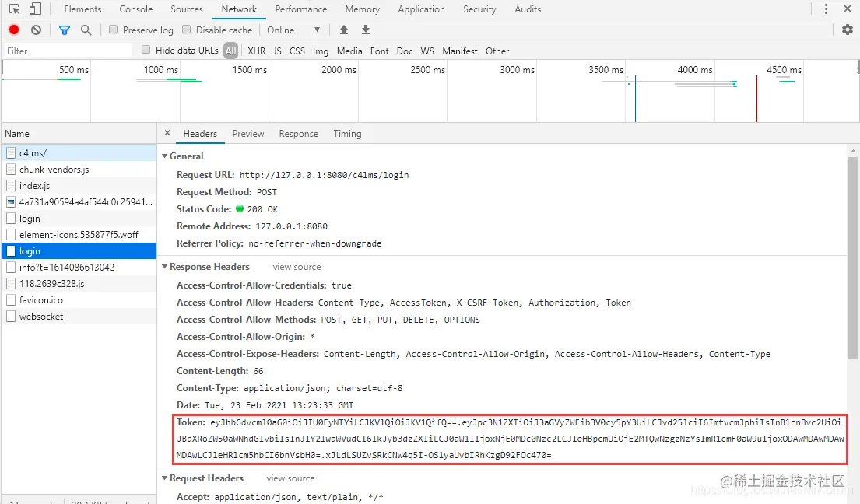Open network settings gear
This screenshot has height=504, width=860.
pos(848,30)
